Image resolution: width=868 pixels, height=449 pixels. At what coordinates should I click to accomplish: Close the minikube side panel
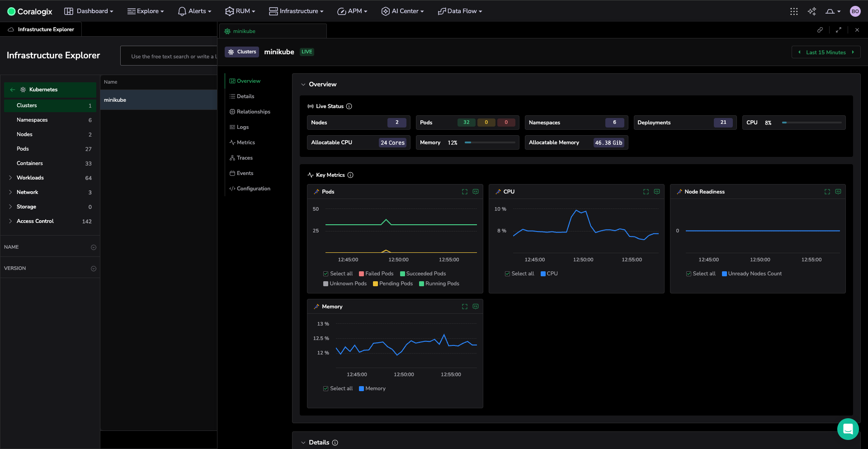click(x=857, y=30)
